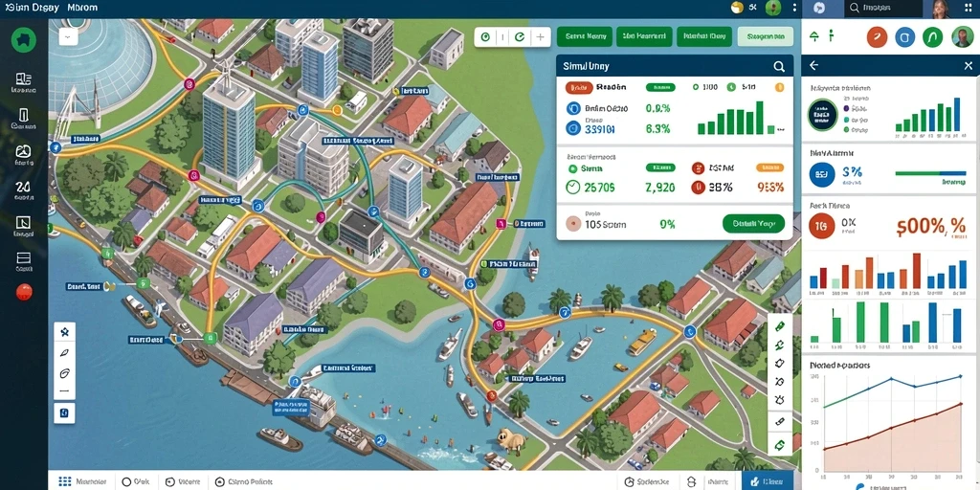The height and width of the screenshot is (490, 980).
Task: Toggle the orange pill switch in second stats row
Action: 768,167
